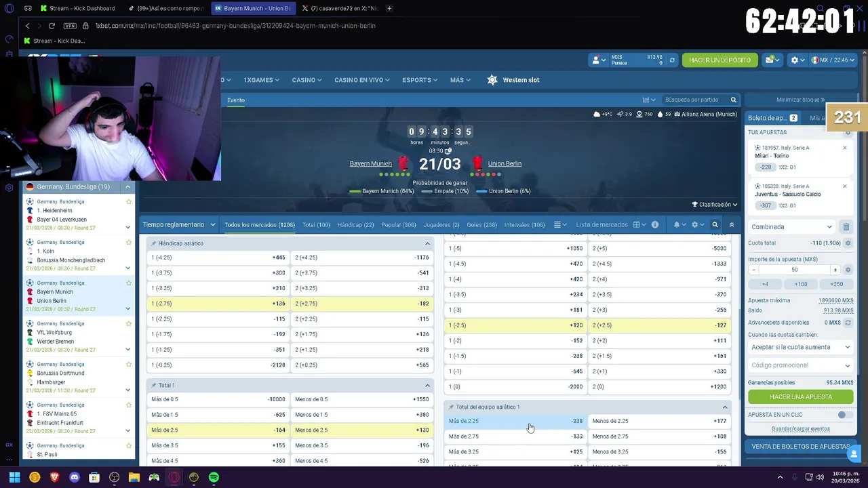The height and width of the screenshot is (488, 868).
Task: Refresh the MX$ balance with the refresh icon
Action: (672, 60)
